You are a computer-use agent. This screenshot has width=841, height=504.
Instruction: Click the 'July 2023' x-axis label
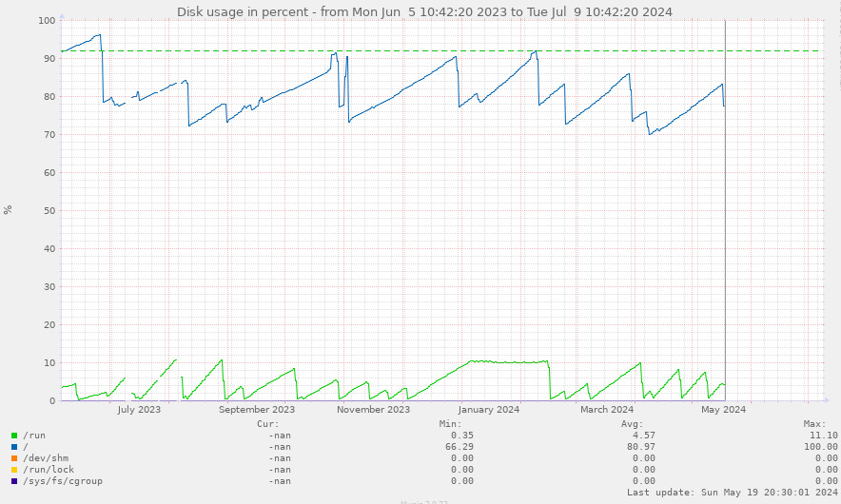click(139, 410)
